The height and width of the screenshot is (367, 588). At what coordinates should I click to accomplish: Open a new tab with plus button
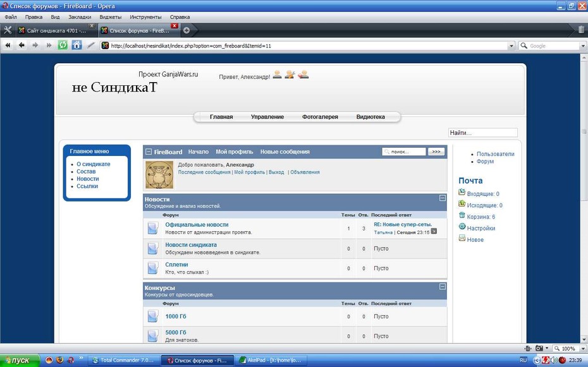187,31
